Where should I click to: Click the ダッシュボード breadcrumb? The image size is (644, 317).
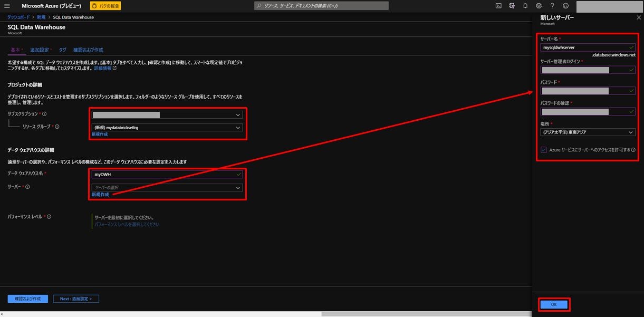pyautogui.click(x=19, y=17)
